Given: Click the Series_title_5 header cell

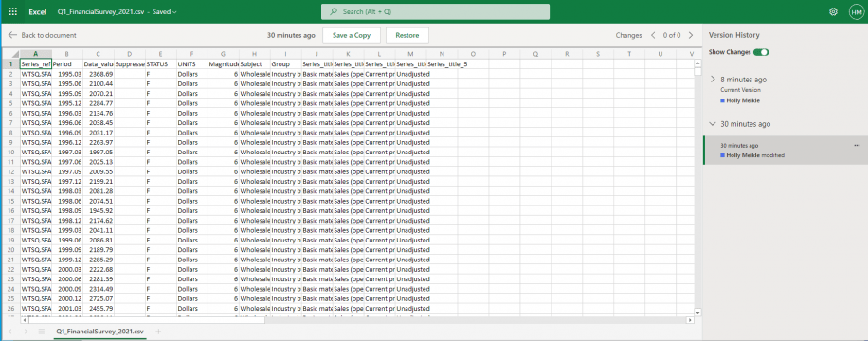Looking at the screenshot, I should pyautogui.click(x=447, y=63).
